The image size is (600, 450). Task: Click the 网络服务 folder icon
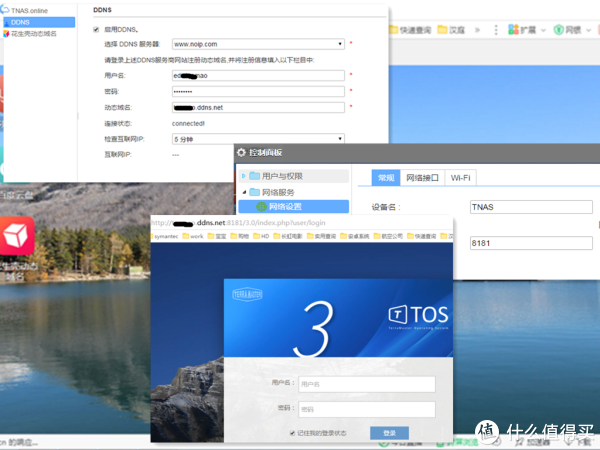[254, 191]
